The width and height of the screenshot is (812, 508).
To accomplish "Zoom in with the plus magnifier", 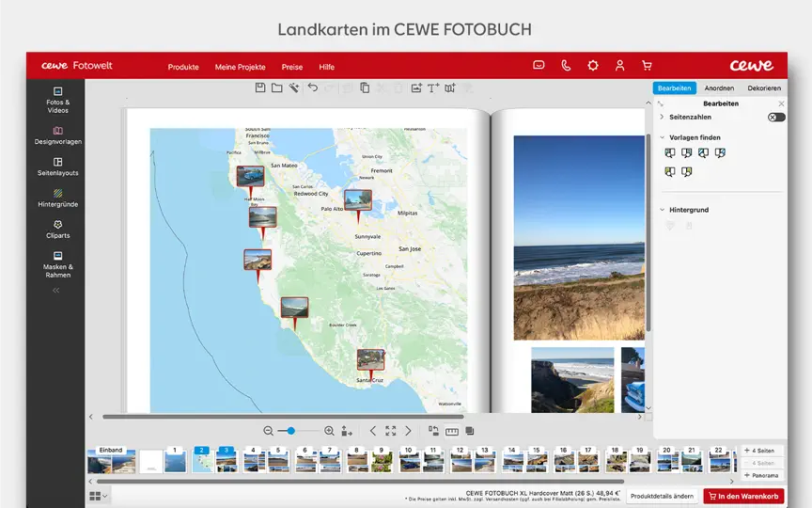I will [x=329, y=431].
